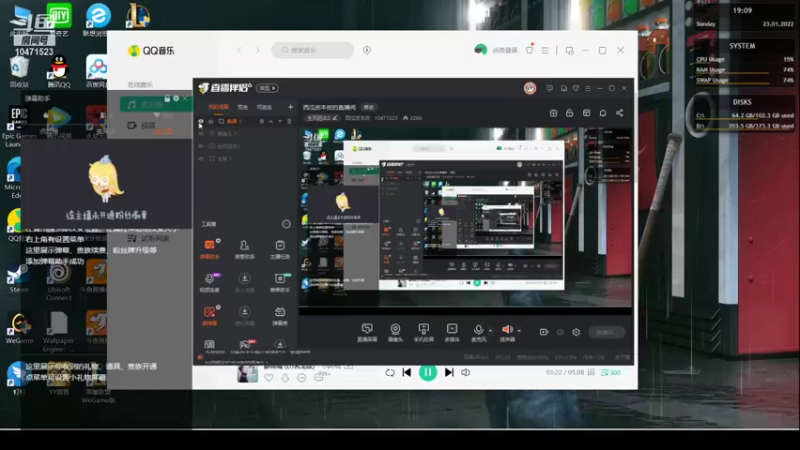Viewport: 800px width, 450px height.
Task: Open stream settings gear beside start button
Action: (576, 332)
